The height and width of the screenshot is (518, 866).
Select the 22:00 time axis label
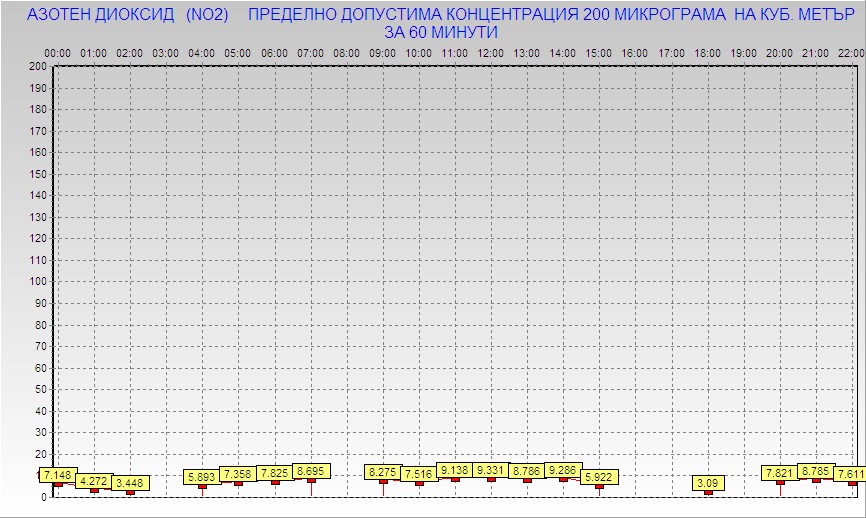point(851,53)
